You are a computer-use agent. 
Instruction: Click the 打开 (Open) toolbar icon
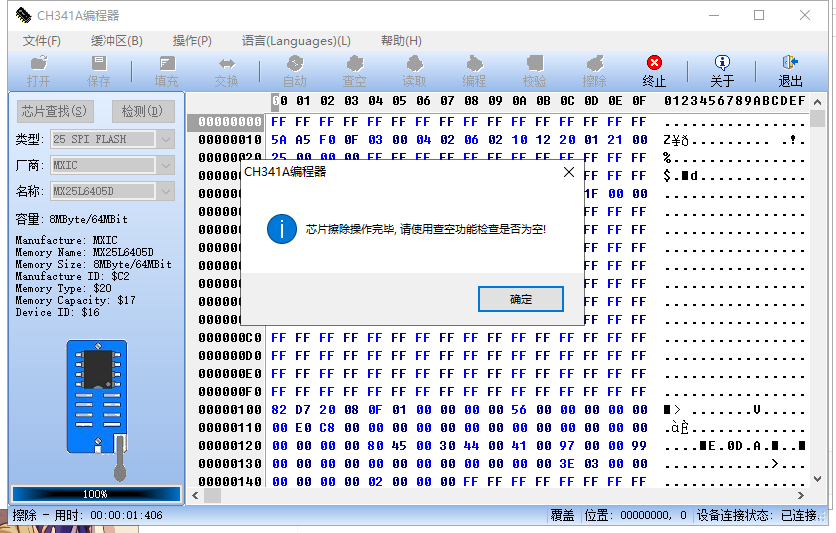click(x=38, y=71)
